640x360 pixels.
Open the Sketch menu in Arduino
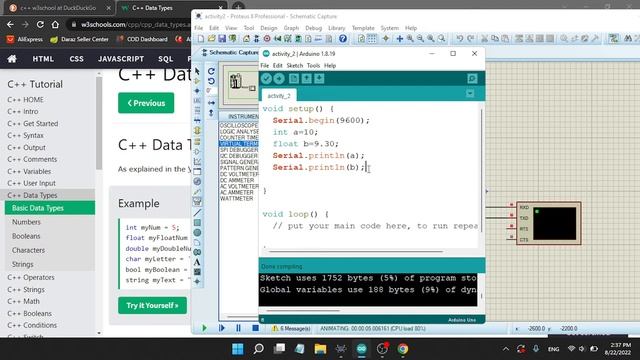(x=294, y=65)
